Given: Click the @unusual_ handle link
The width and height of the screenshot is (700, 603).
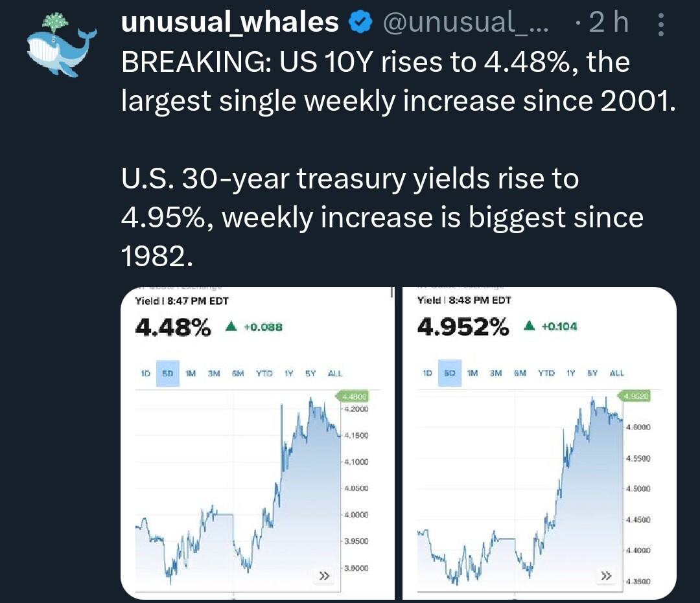Looking at the screenshot, I should (465, 23).
